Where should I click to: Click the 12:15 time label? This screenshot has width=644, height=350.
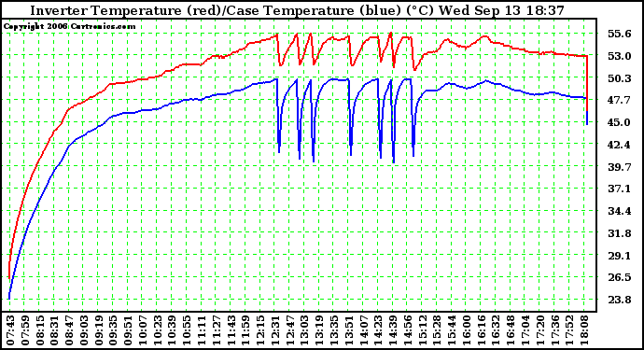[260, 330]
